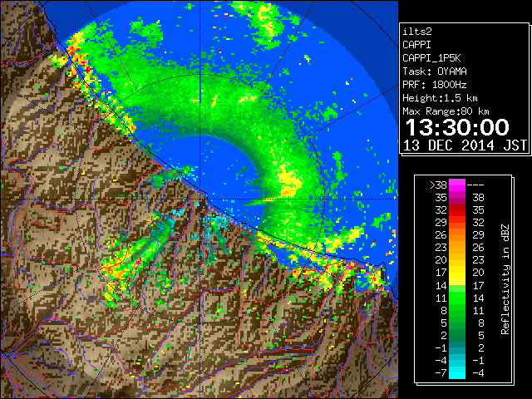The height and width of the screenshot is (399, 532).
Task: Click the 'Reflectivity in dBZ' legend title
Action: tap(505, 279)
